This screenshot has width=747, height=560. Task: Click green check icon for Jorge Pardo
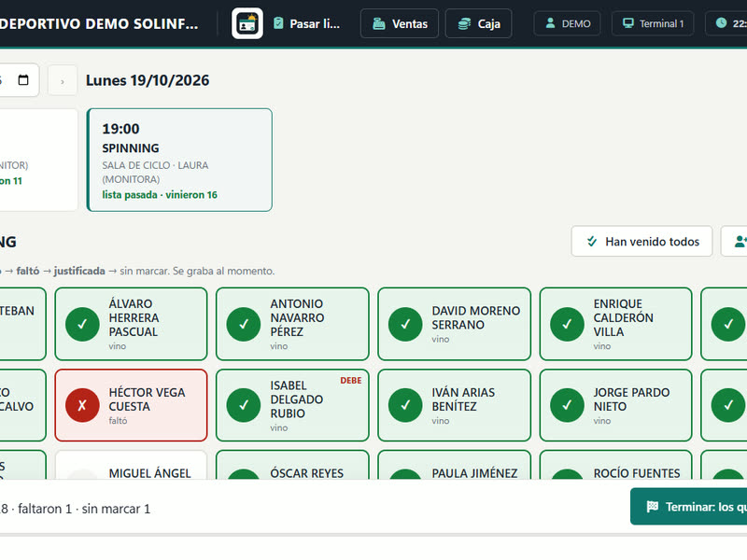point(567,405)
